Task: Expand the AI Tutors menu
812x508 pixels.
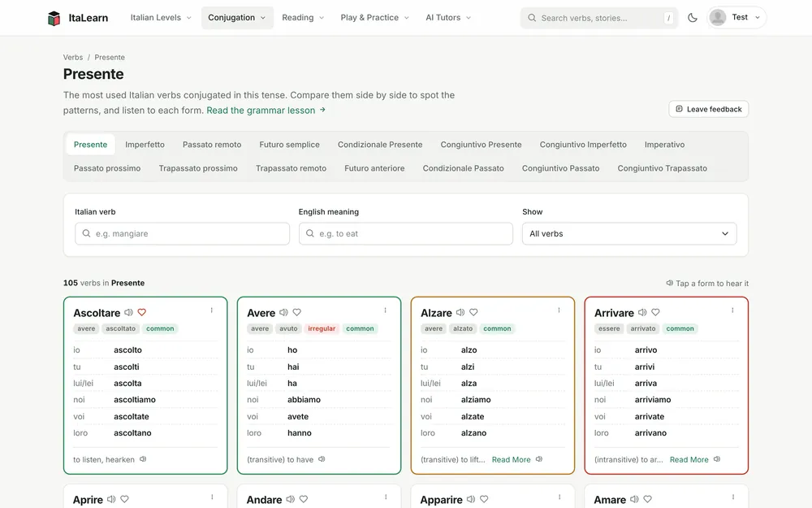Action: [x=448, y=18]
